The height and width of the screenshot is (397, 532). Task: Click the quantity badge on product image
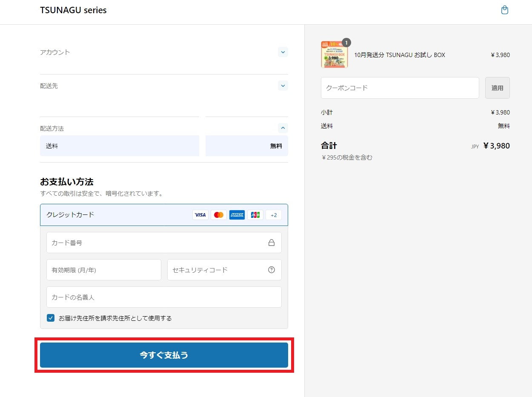point(346,43)
